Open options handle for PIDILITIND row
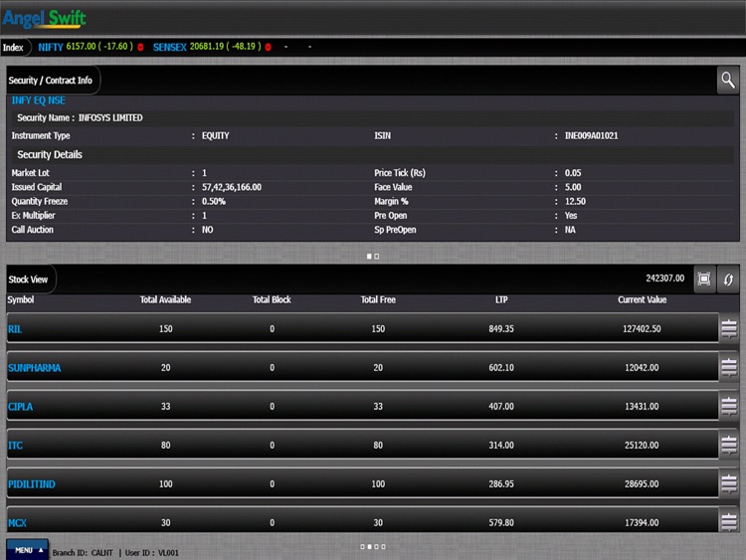Viewport: 746px width, 560px height. 729,483
